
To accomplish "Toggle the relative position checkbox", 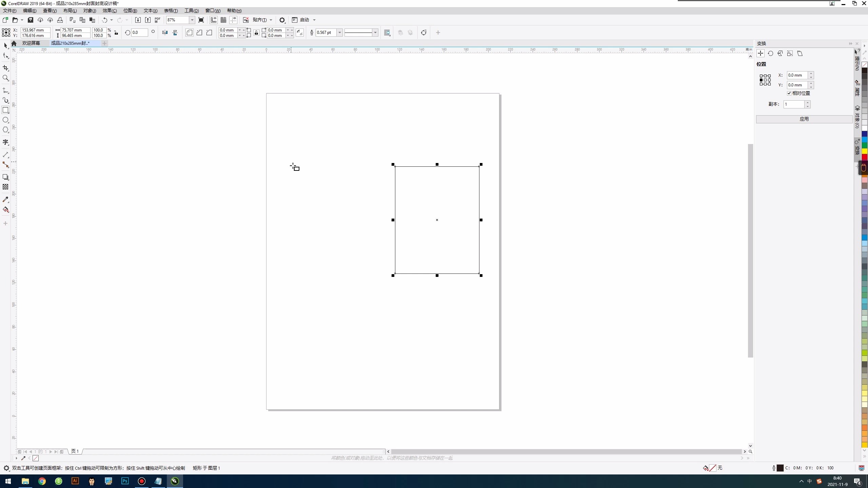I will [x=789, y=93].
